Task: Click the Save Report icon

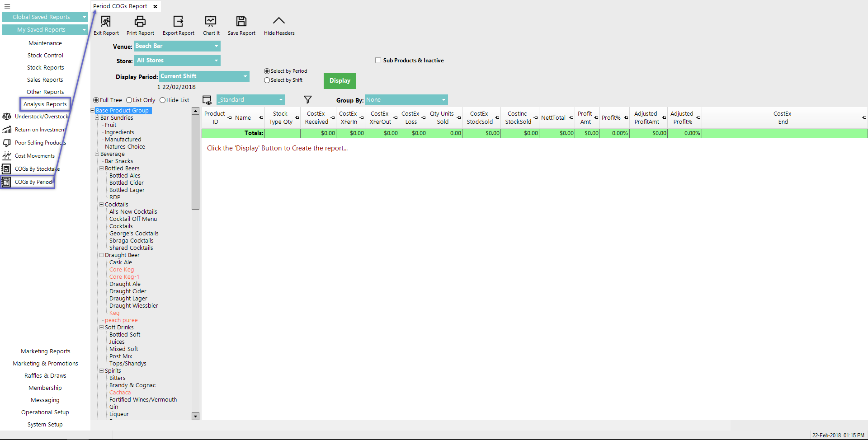Action: click(241, 22)
